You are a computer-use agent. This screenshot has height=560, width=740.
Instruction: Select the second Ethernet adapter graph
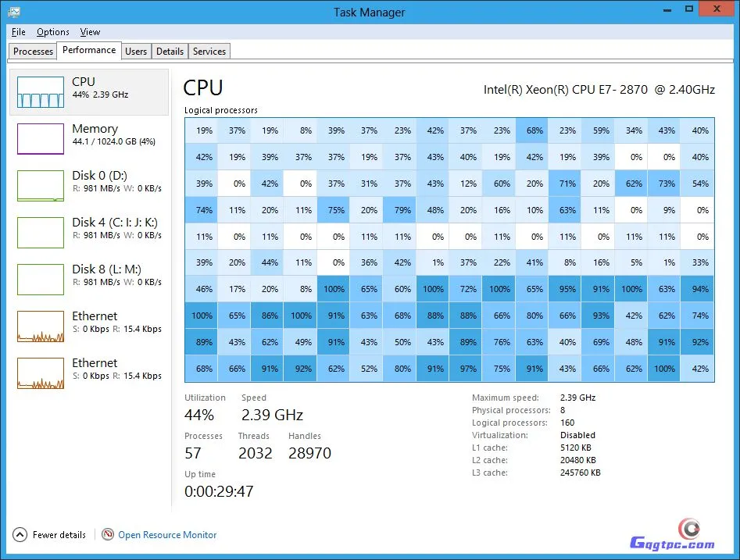[x=41, y=373]
